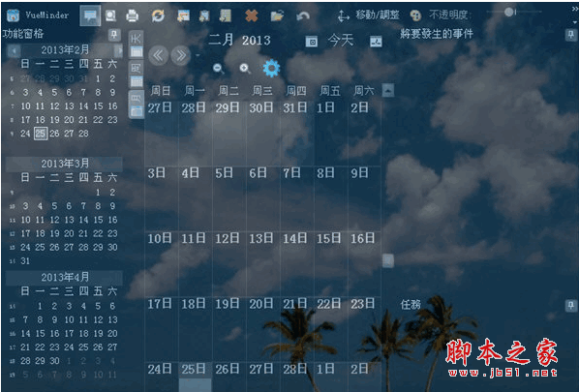The width and height of the screenshot is (579, 392).
Task: Select 25 in the 2013年2月 mini calendar
Action: (x=41, y=134)
